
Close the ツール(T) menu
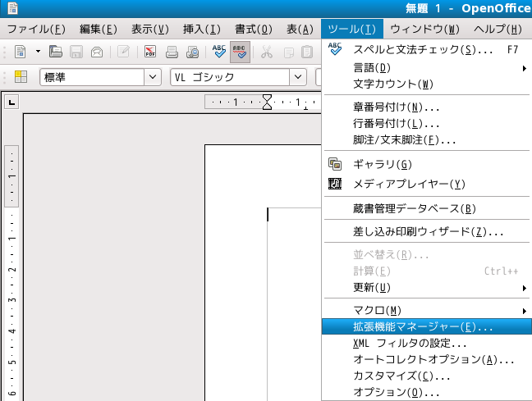pyautogui.click(x=352, y=29)
